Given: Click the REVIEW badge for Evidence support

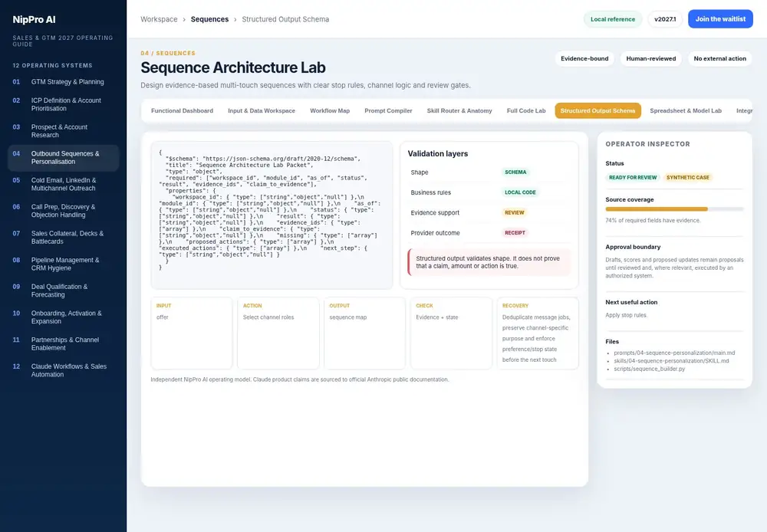Looking at the screenshot, I should (x=514, y=212).
